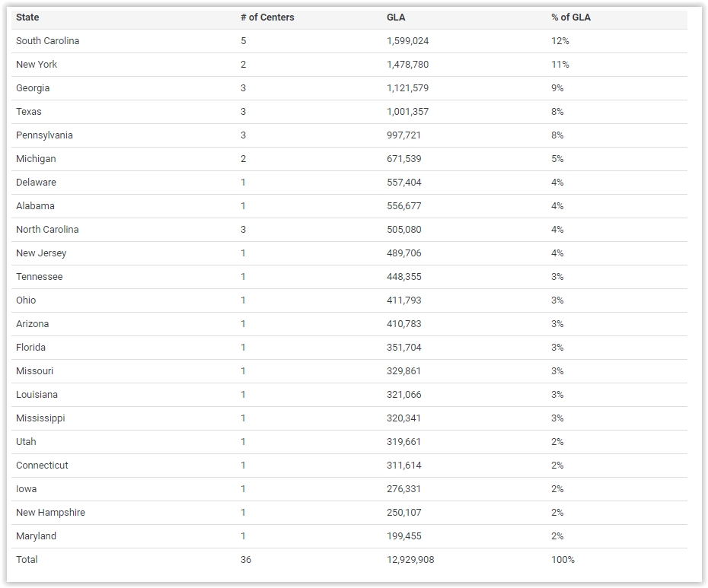Click Connecticut's GLA value 311,614
Viewport: 708px width, 588px height.
[x=404, y=466]
